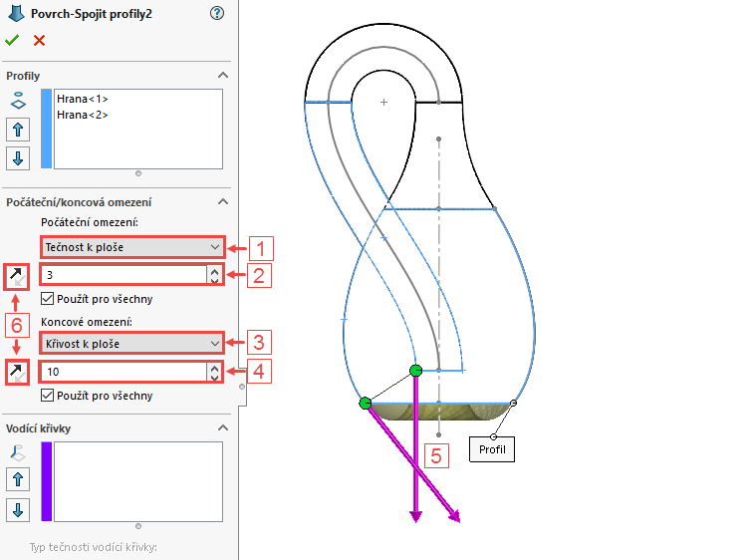Open help for Povrch-Spojit profily2
This screenshot has height=560, width=747.
pyautogui.click(x=217, y=13)
